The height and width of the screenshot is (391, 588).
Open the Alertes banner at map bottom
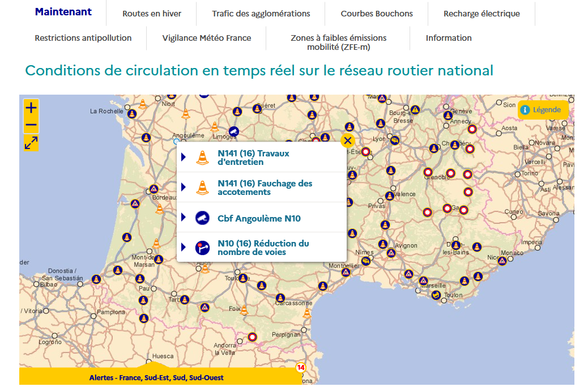click(156, 377)
